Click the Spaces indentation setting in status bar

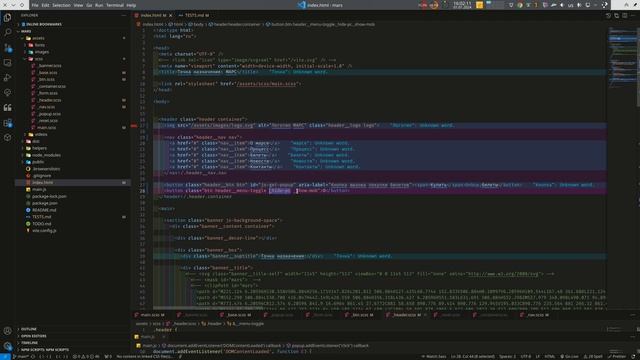click(x=507, y=357)
